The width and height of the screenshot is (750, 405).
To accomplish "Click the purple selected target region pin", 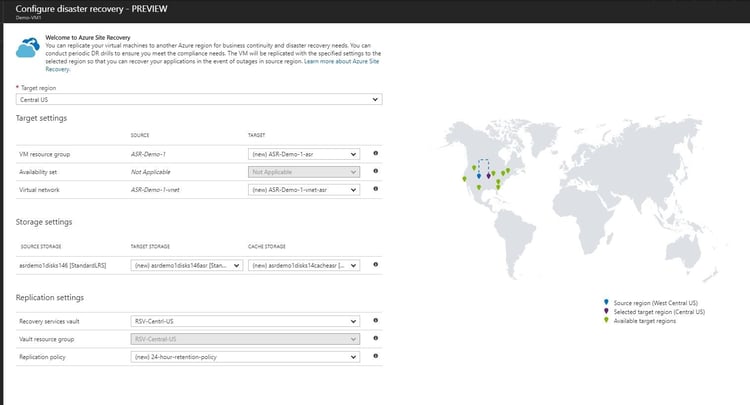I will 488,175.
